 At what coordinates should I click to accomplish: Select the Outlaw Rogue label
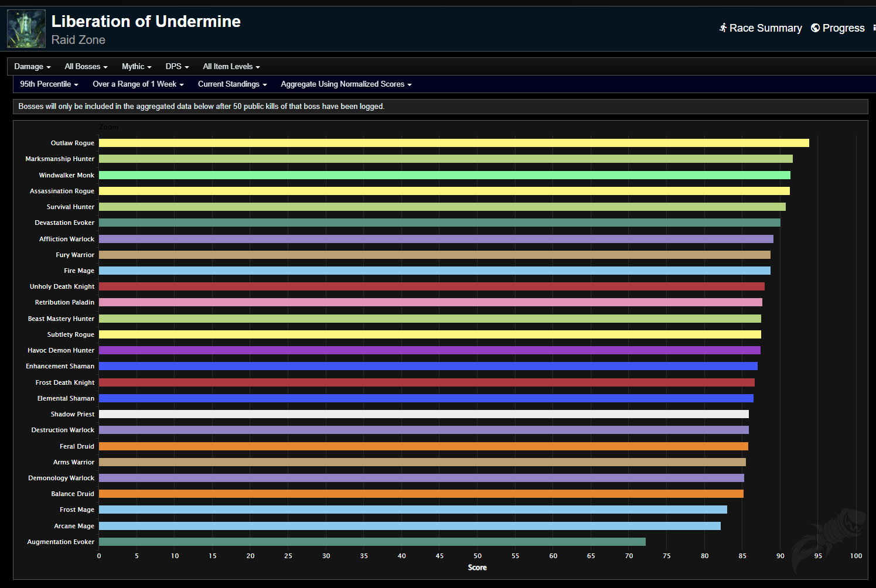(72, 142)
